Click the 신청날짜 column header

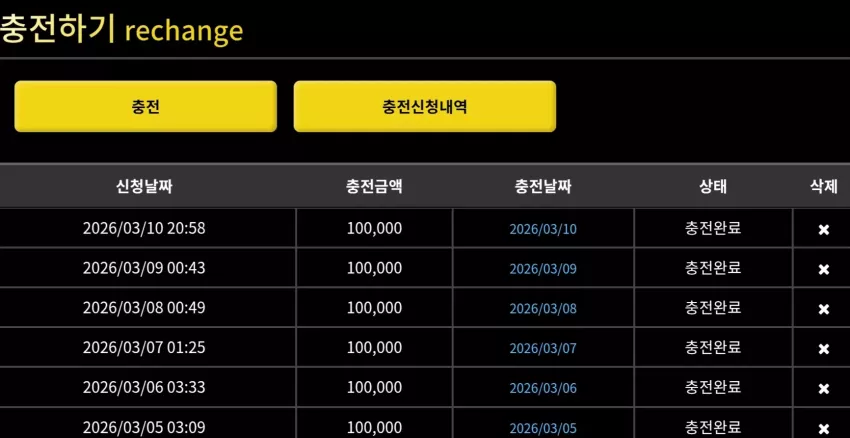[144, 187]
